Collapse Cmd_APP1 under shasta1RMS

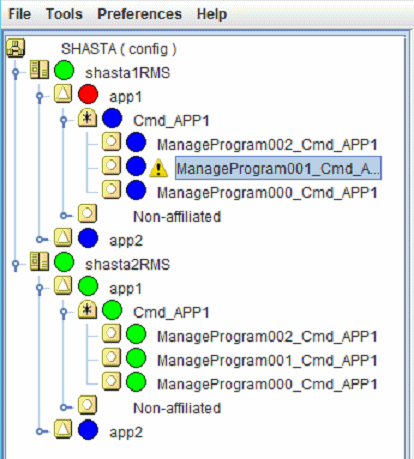click(x=64, y=120)
